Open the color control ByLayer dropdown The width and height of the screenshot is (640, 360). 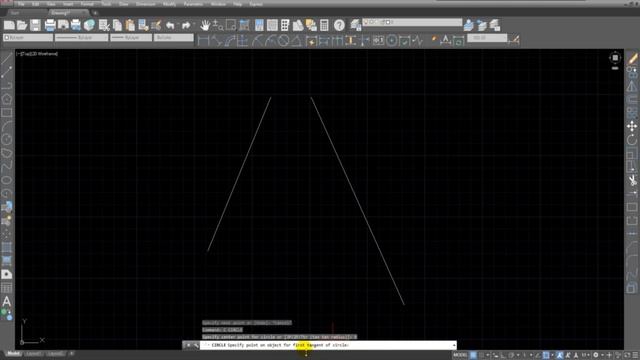point(28,38)
